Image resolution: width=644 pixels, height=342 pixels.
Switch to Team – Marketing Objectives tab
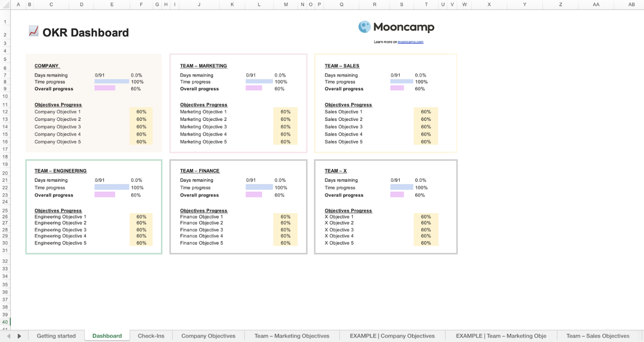[x=292, y=336]
